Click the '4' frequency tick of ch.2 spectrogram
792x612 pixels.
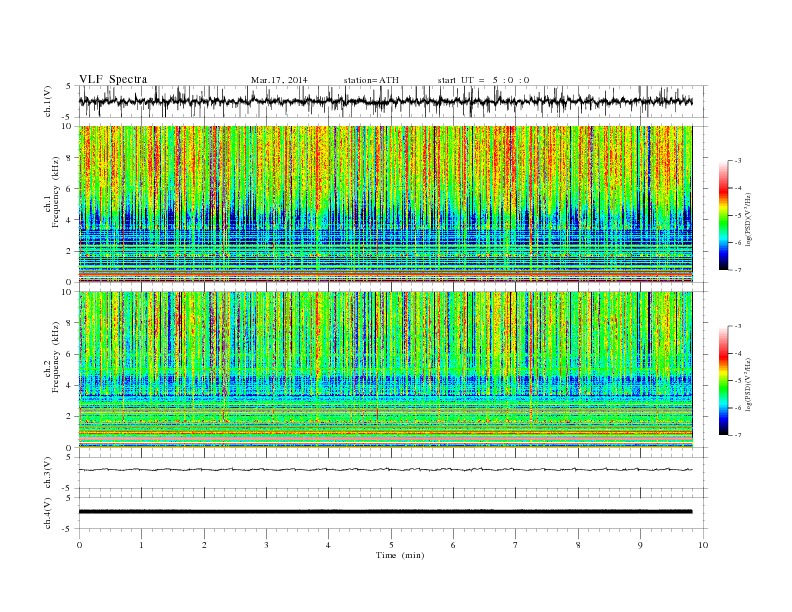70,386
